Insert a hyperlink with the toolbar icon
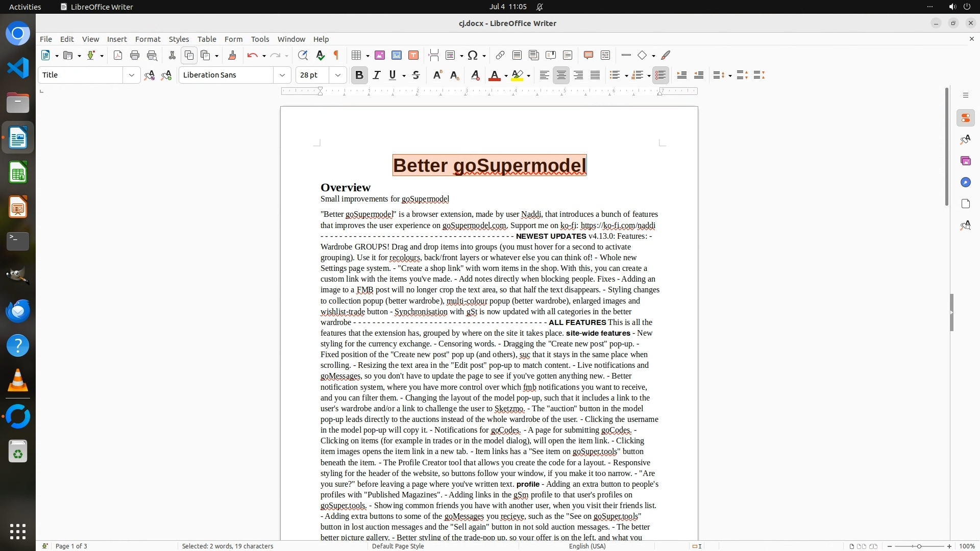Screen dimensions: 980x551 coord(500,56)
